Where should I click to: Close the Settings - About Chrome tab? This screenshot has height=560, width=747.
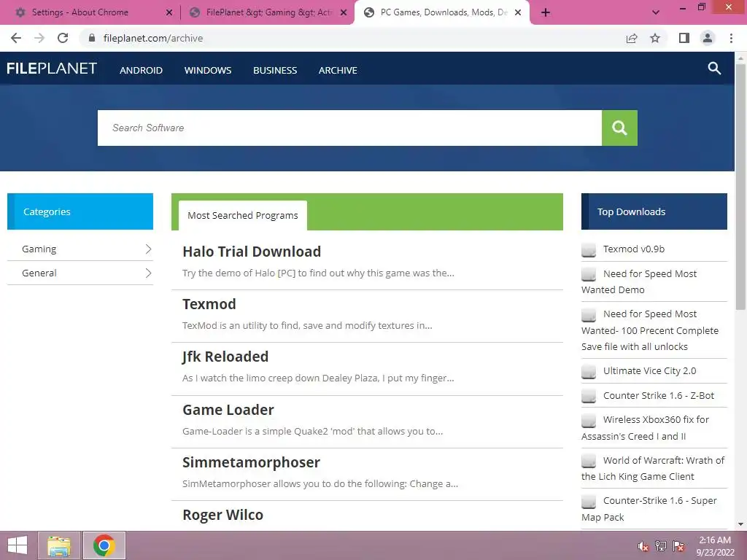tap(169, 13)
